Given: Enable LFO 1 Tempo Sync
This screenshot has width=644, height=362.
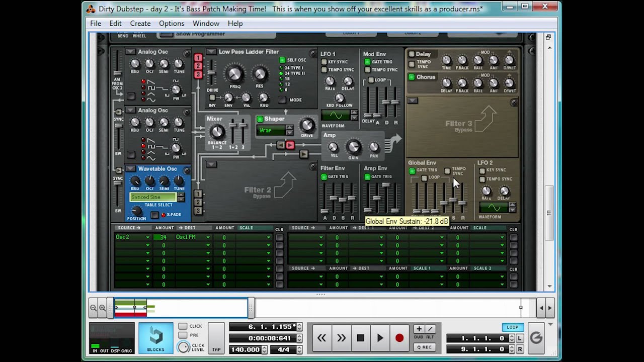Looking at the screenshot, I should 325,70.
